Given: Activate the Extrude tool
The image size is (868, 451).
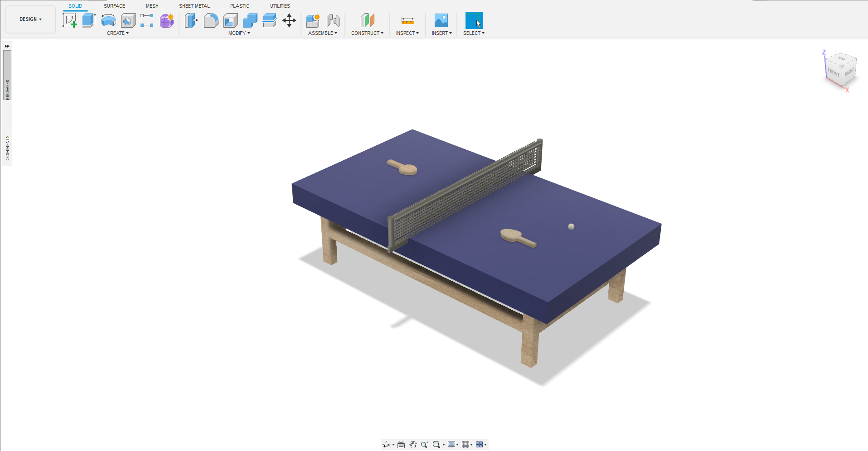Looking at the screenshot, I should 88,20.
